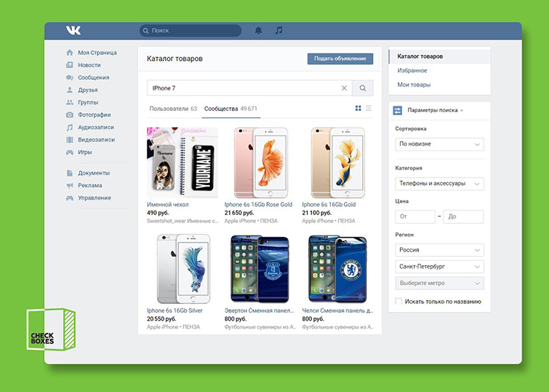Image resolution: width=549 pixels, height=392 pixels.
Task: Open Видеозаписи in left sidebar
Action: (96, 139)
